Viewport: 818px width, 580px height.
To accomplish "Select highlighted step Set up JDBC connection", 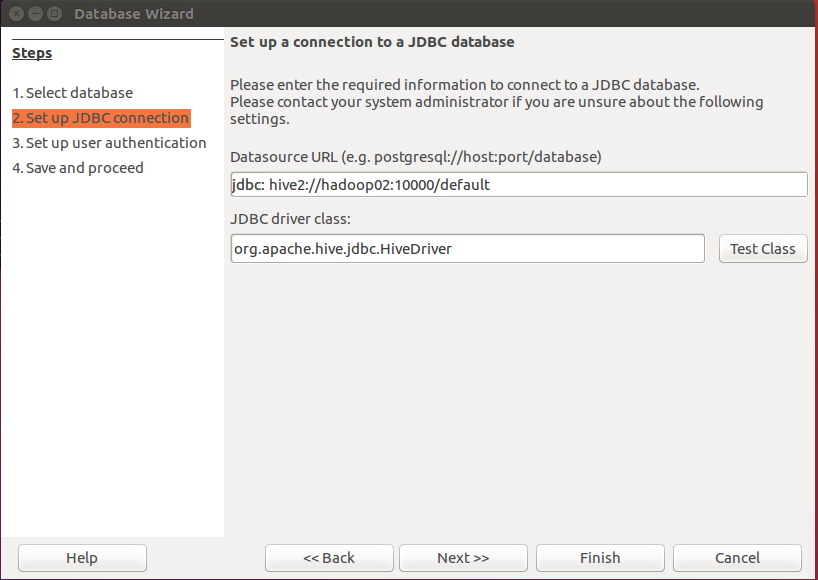I will 101,118.
